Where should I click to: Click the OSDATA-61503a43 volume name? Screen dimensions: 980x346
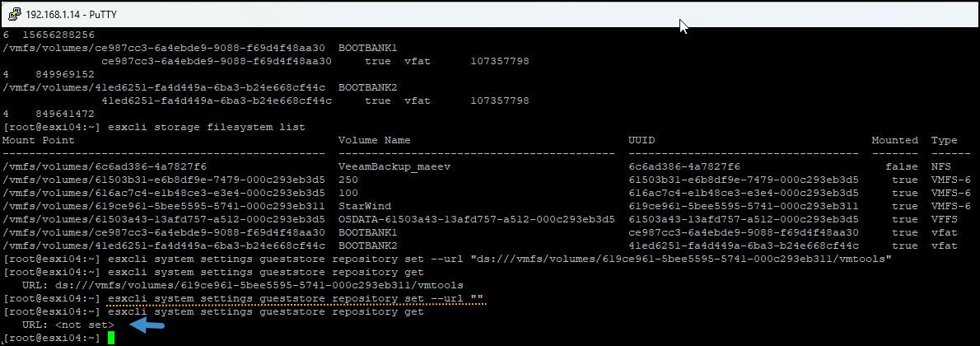pos(477,219)
